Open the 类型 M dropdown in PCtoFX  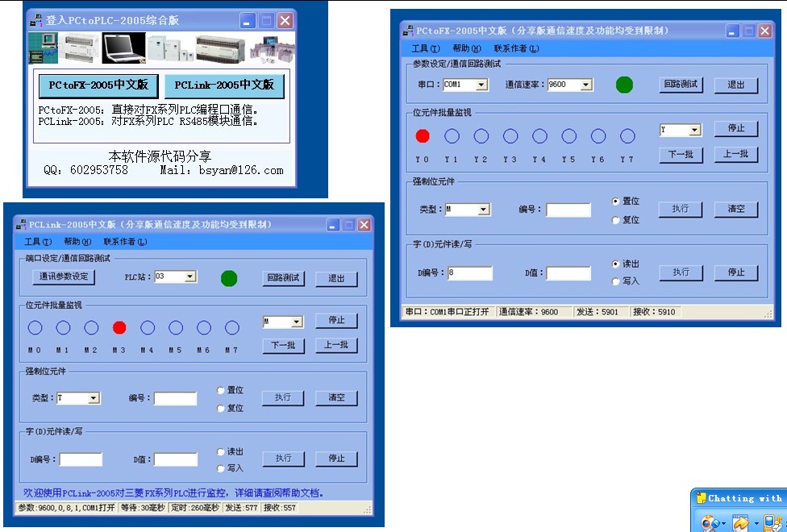point(483,210)
